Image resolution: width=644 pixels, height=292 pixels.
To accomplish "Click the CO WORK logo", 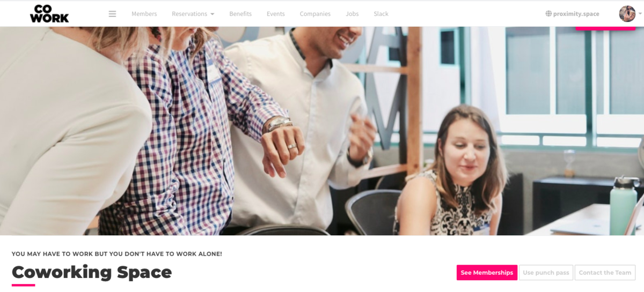I will pos(49,13).
